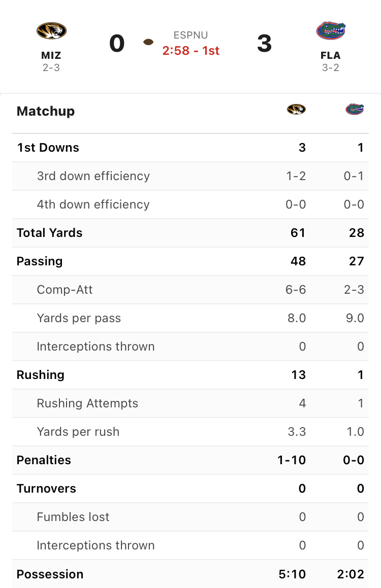Screen dimensions: 381x588
Task: Select the Matchup heading
Action: pos(46,111)
